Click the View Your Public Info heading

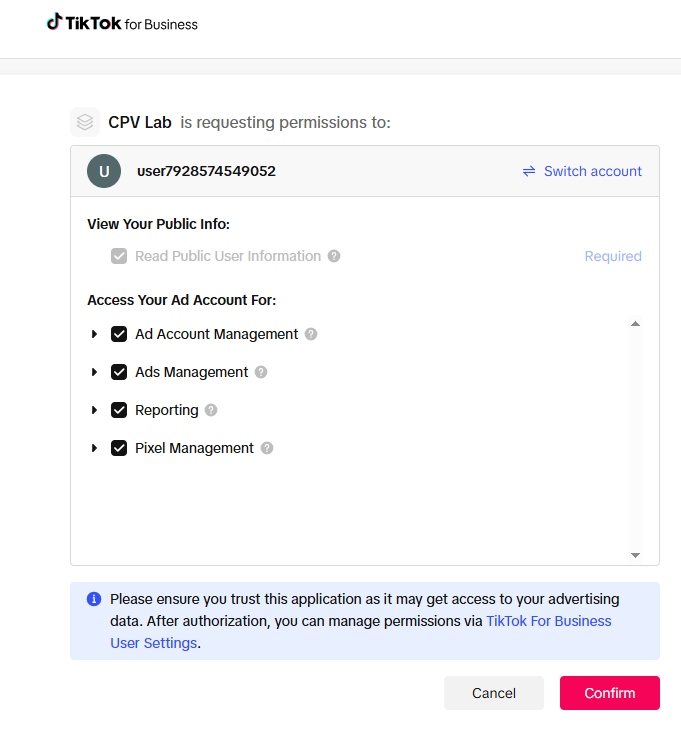tap(158, 224)
